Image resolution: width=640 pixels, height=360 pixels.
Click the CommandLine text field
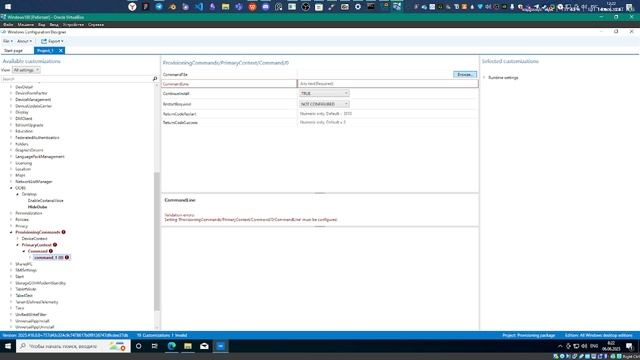[388, 84]
